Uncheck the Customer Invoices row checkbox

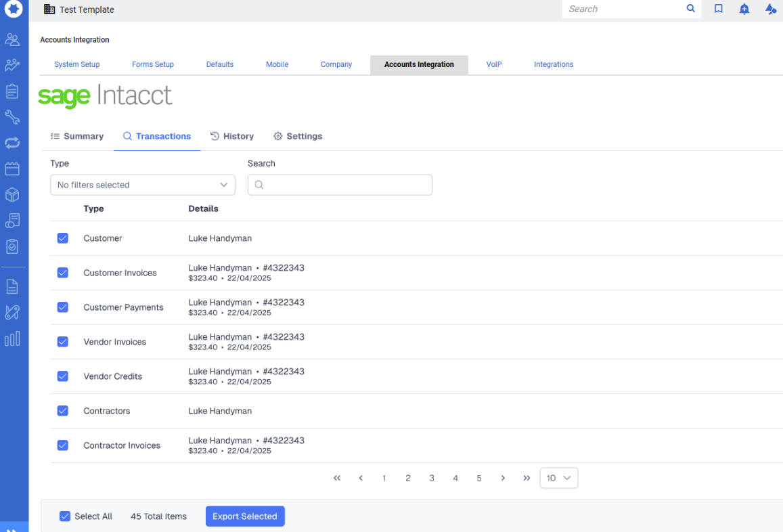click(63, 273)
